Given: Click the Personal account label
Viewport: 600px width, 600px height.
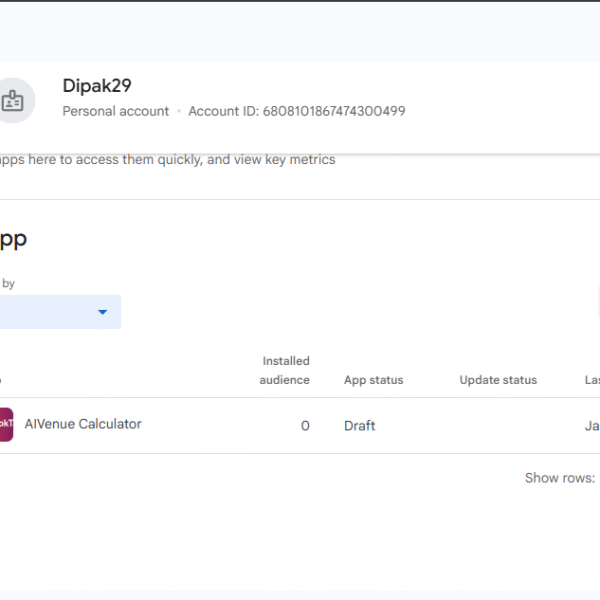Looking at the screenshot, I should 115,111.
